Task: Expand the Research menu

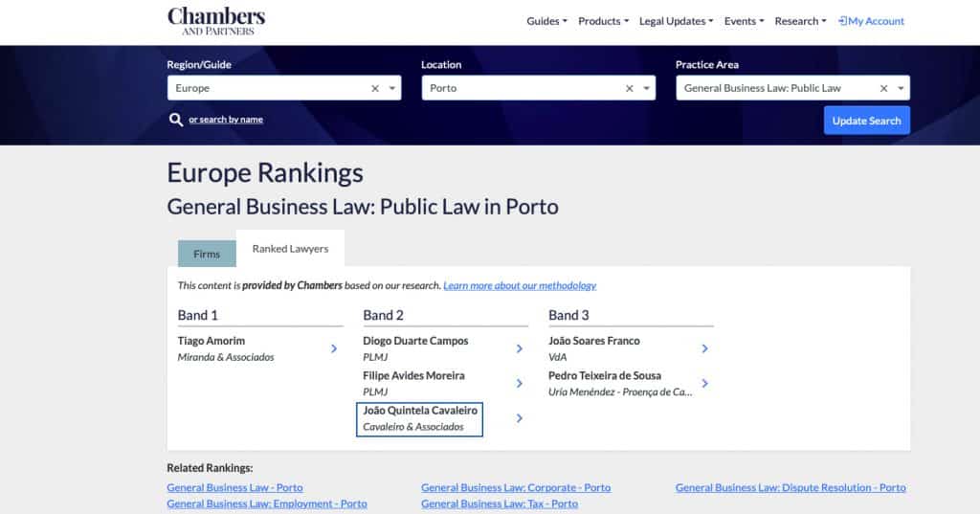Action: click(800, 21)
